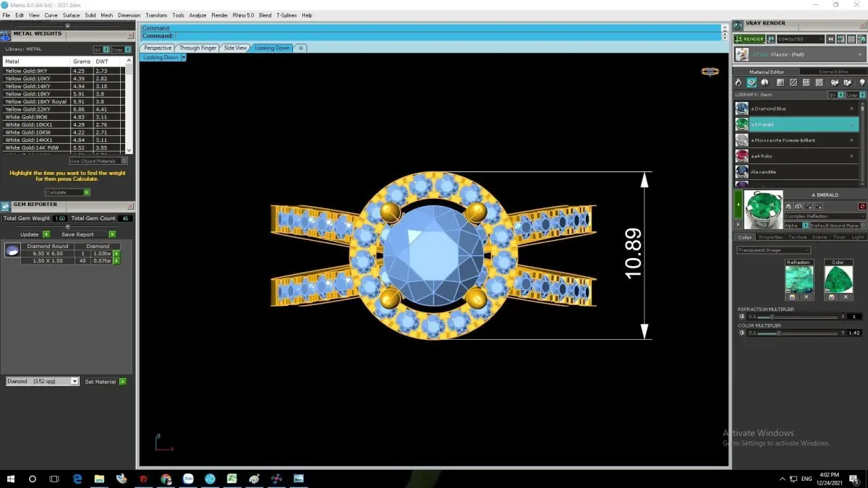Click the Save Report button
868x488 pixels.
[x=88, y=234]
